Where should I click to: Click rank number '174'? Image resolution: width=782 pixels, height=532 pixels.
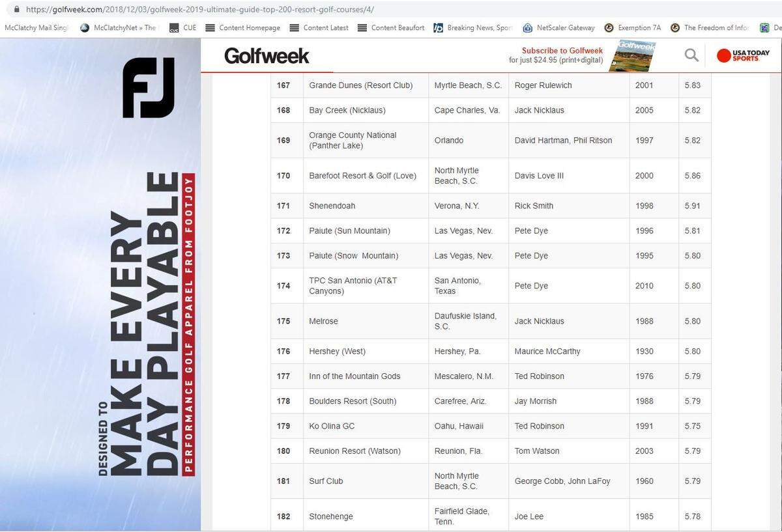coord(283,286)
